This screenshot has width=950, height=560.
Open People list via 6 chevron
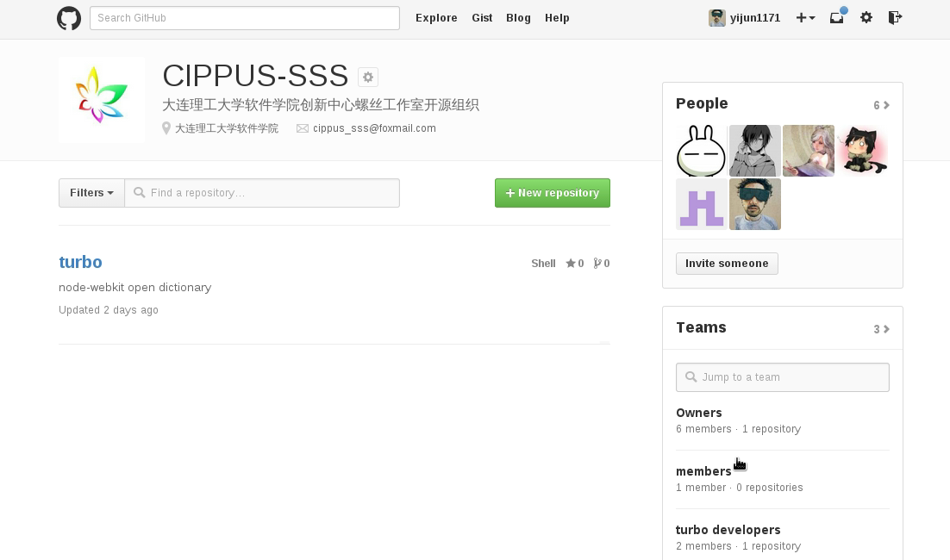pyautogui.click(x=882, y=105)
